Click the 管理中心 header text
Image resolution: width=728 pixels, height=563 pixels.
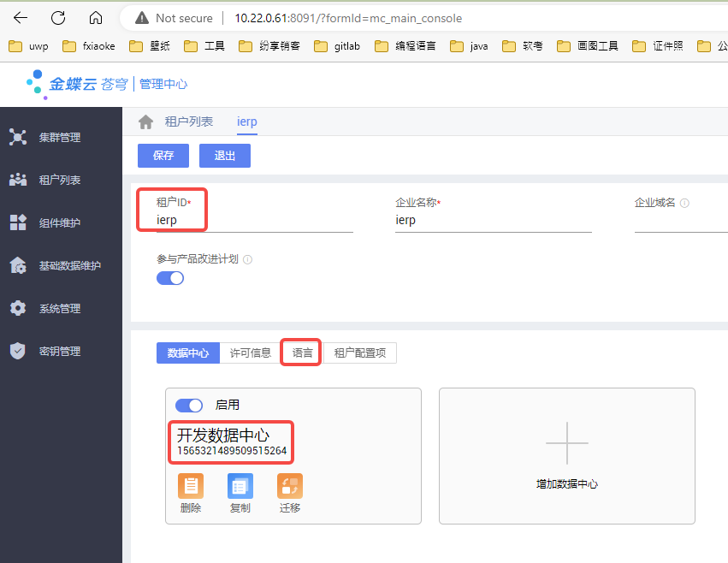click(x=163, y=84)
